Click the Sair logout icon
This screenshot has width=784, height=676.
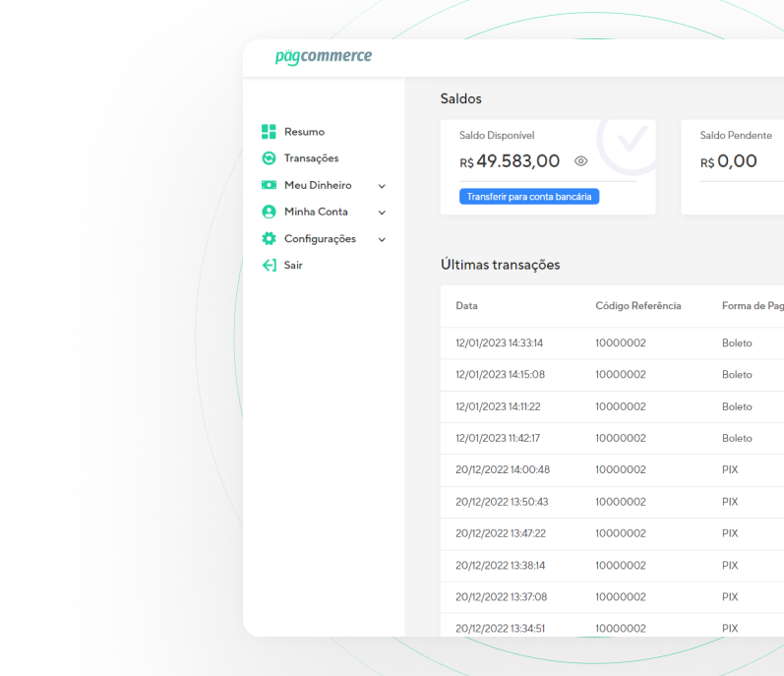point(269,265)
